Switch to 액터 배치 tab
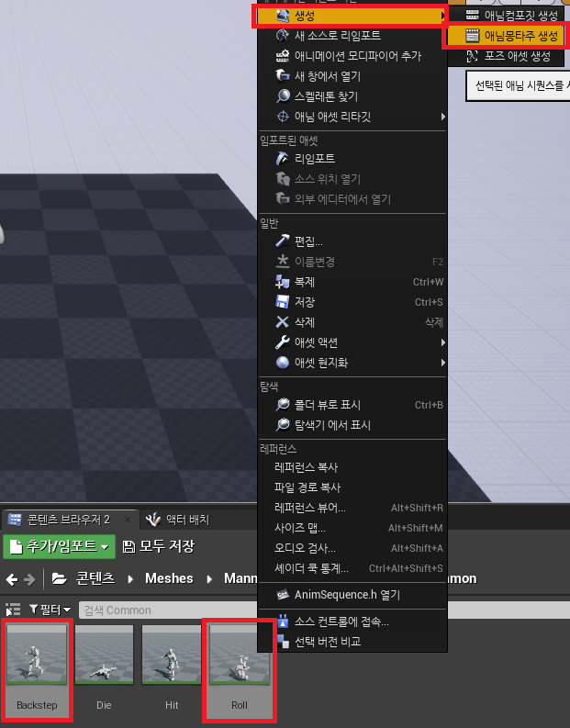The width and height of the screenshot is (570, 728). click(x=179, y=520)
